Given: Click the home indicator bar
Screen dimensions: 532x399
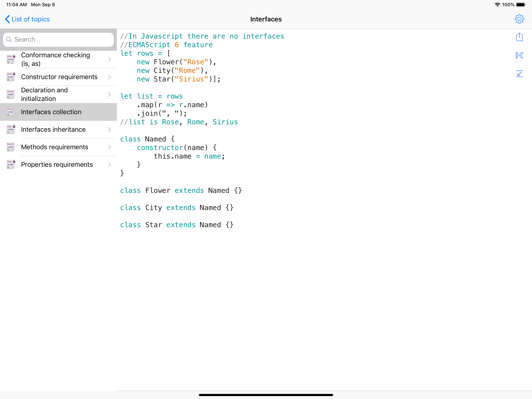Looking at the screenshot, I should [x=266, y=395].
